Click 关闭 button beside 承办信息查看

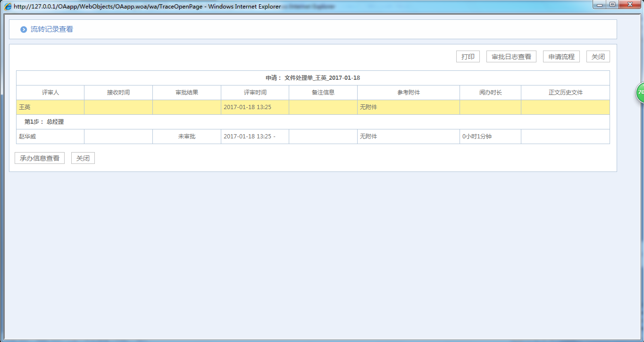click(x=83, y=158)
